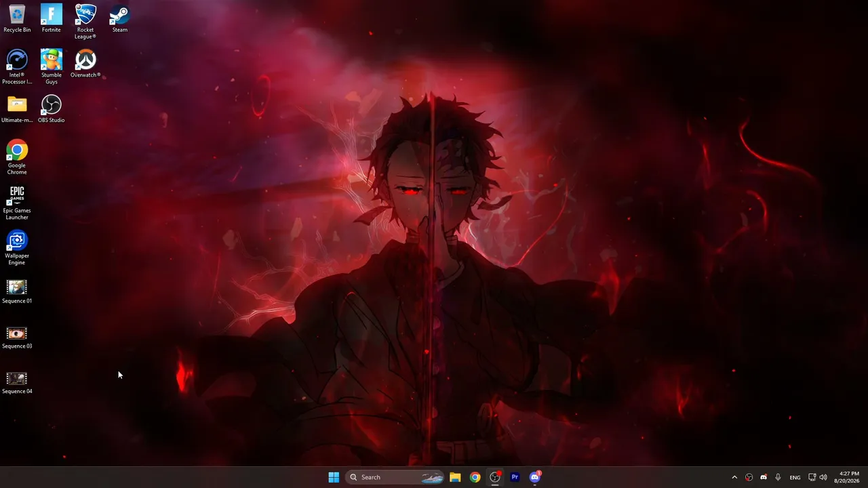
Task: Show hidden system tray icons
Action: pos(734,477)
